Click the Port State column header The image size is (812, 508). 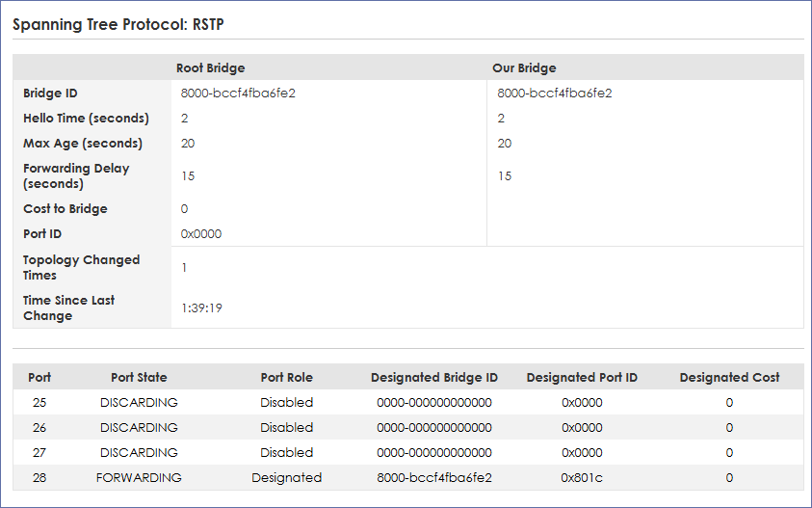[139, 378]
